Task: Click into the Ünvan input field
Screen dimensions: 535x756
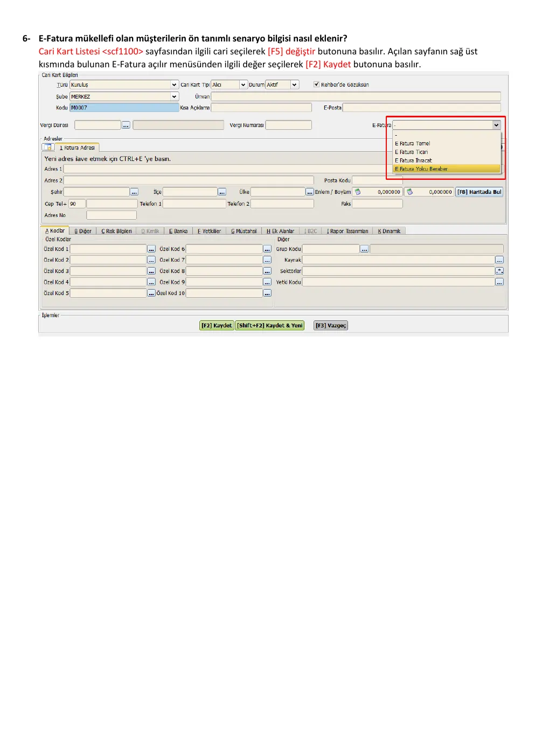Action: point(356,97)
